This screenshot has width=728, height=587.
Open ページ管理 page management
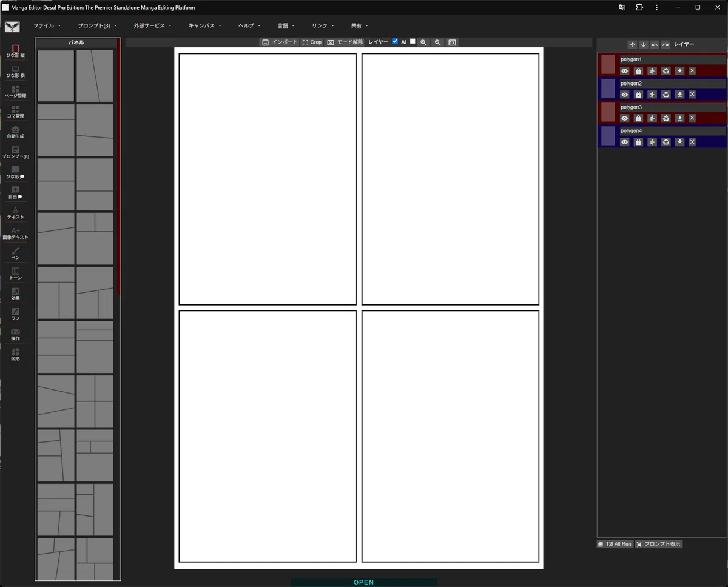pyautogui.click(x=15, y=92)
